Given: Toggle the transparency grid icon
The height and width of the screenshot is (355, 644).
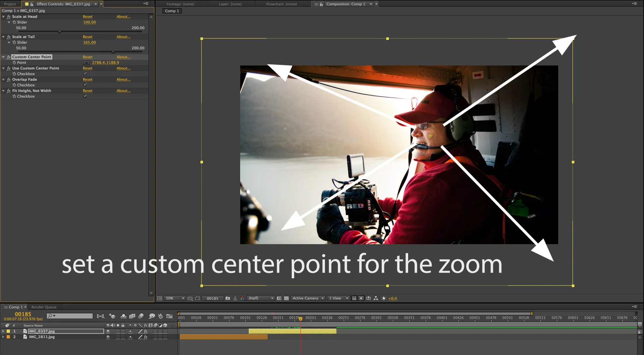Looking at the screenshot, I should pos(287,298).
